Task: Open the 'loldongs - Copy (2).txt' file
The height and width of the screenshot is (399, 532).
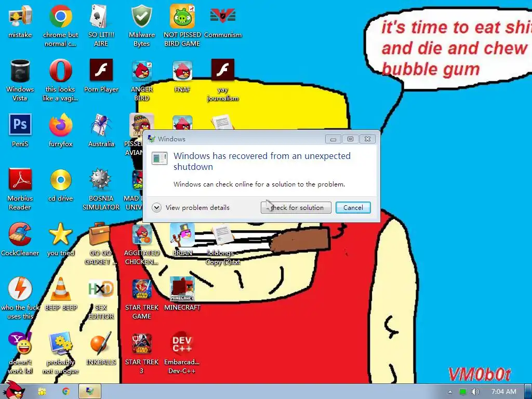Action: [222, 235]
